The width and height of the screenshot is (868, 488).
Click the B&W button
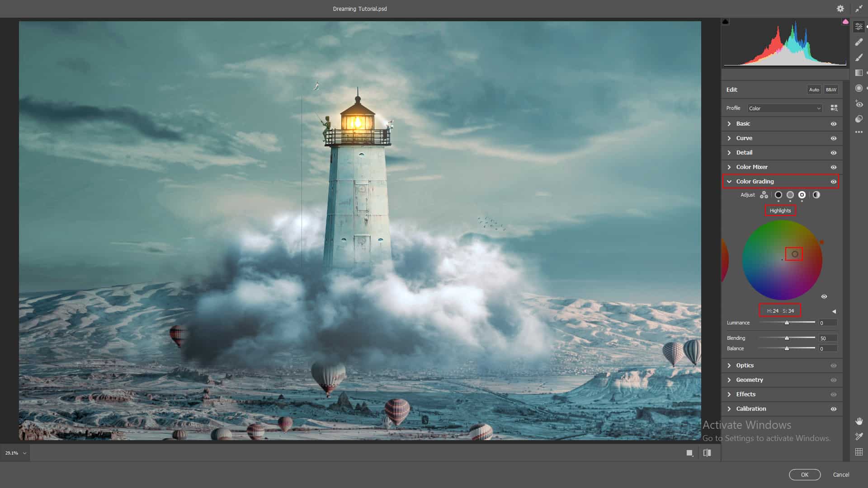(831, 89)
